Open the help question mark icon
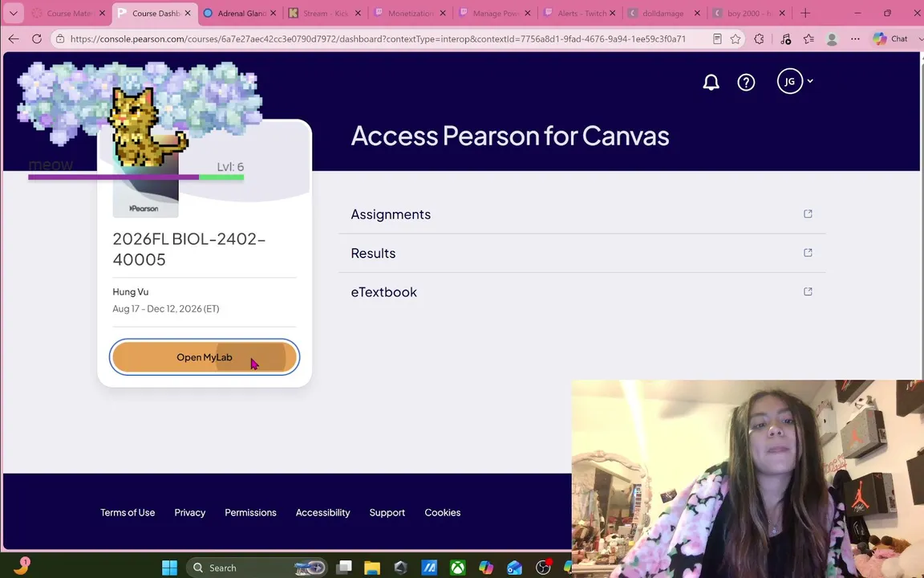The image size is (924, 578). coord(746,82)
